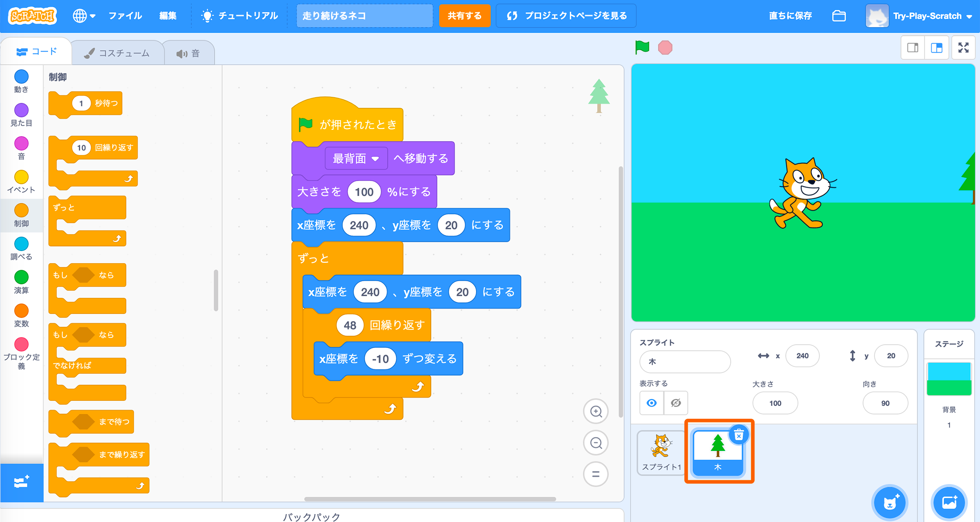The width and height of the screenshot is (980, 522).
Task: Show the sprite with eye icon
Action: click(x=652, y=403)
